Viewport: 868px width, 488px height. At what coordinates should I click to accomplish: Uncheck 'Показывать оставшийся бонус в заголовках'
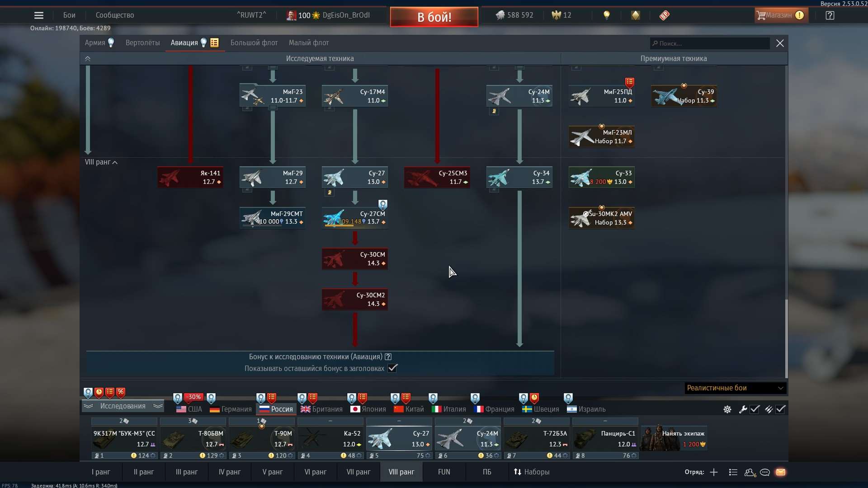[x=392, y=368]
